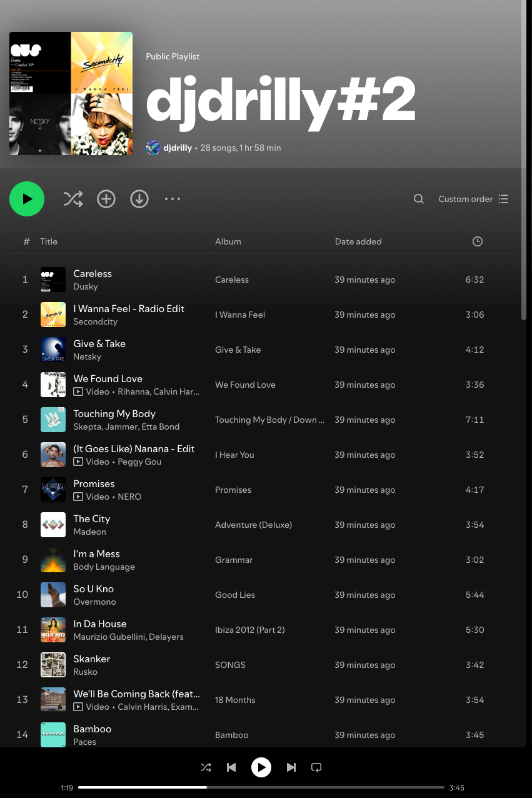Click the Give & Take cover art

point(53,350)
